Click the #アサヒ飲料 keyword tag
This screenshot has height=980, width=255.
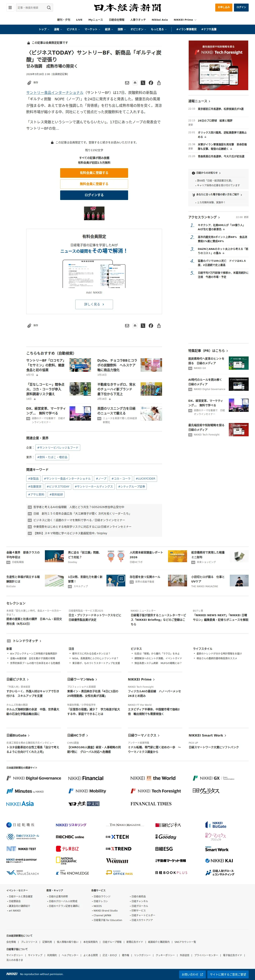[x=36, y=494]
